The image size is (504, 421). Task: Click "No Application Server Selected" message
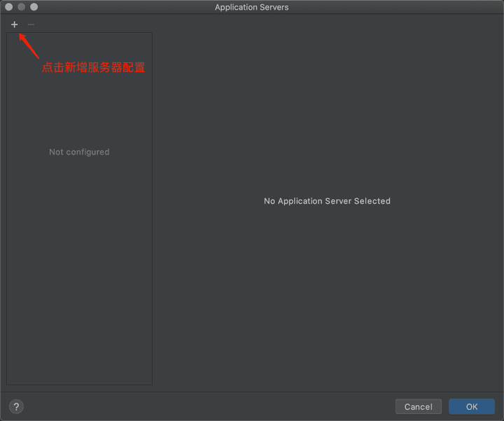click(327, 201)
